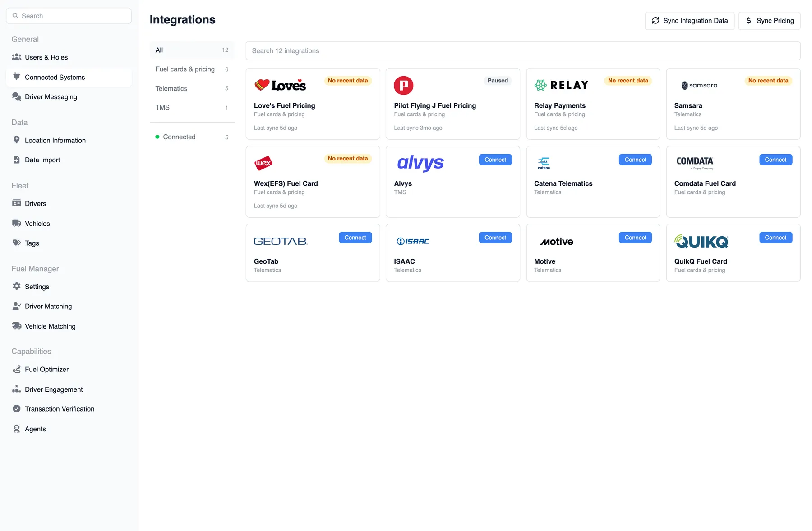This screenshot has width=812, height=531.
Task: Connect the Comdata Fuel Card integration
Action: pyautogui.click(x=775, y=160)
